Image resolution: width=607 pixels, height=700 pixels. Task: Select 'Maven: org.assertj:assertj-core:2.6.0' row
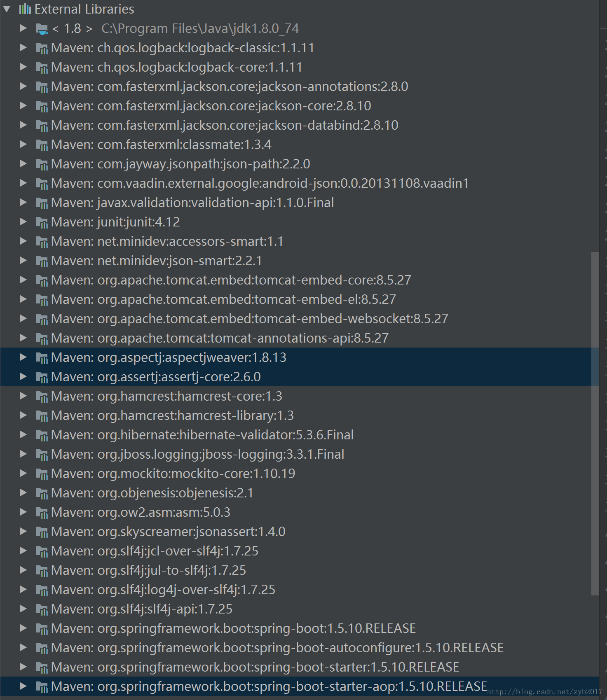[299, 377]
